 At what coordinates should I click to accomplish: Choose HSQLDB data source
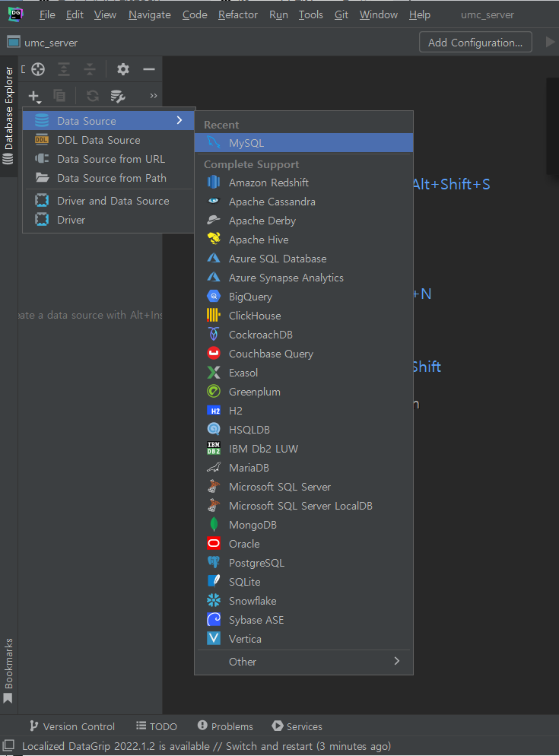pyautogui.click(x=304, y=430)
